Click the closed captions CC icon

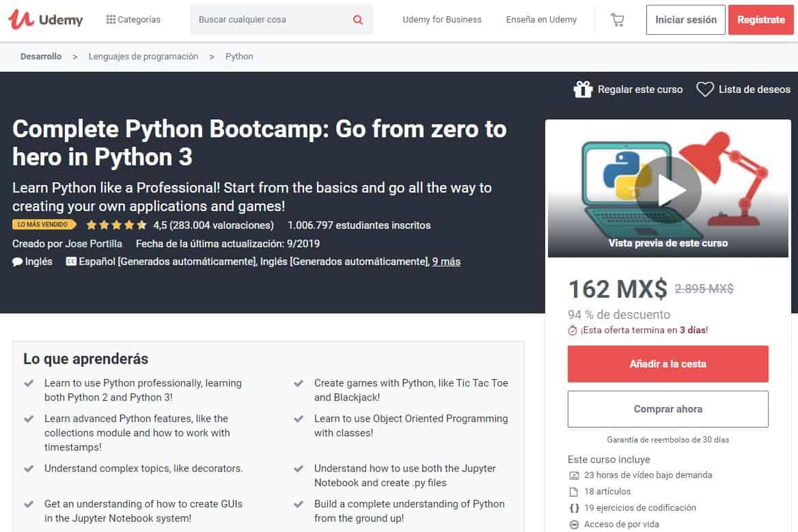pos(71,262)
